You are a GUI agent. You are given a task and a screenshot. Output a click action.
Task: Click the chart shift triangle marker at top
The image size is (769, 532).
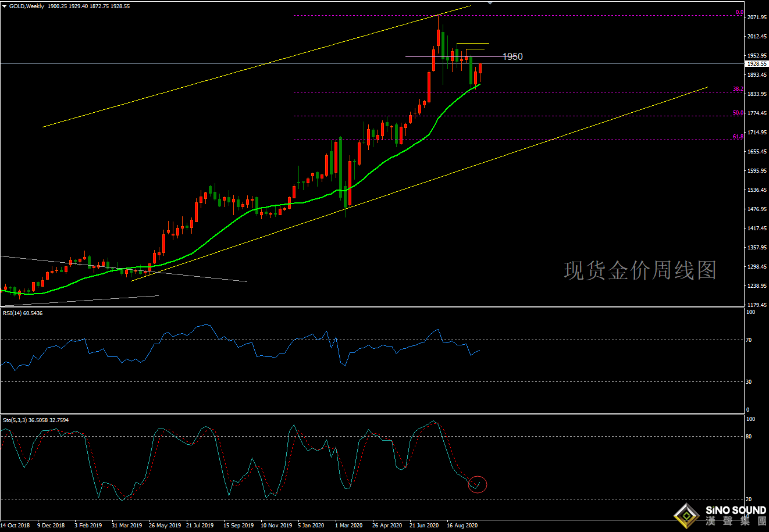[490, 3]
